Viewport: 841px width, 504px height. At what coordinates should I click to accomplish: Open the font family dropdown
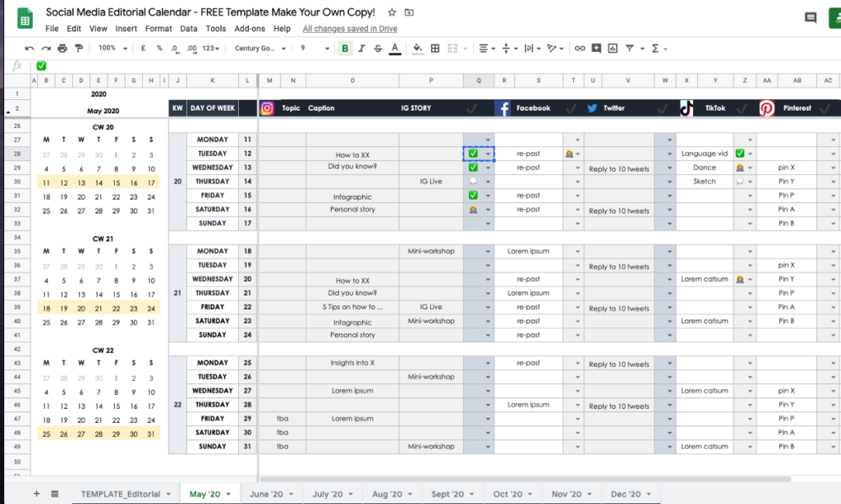tap(260, 48)
